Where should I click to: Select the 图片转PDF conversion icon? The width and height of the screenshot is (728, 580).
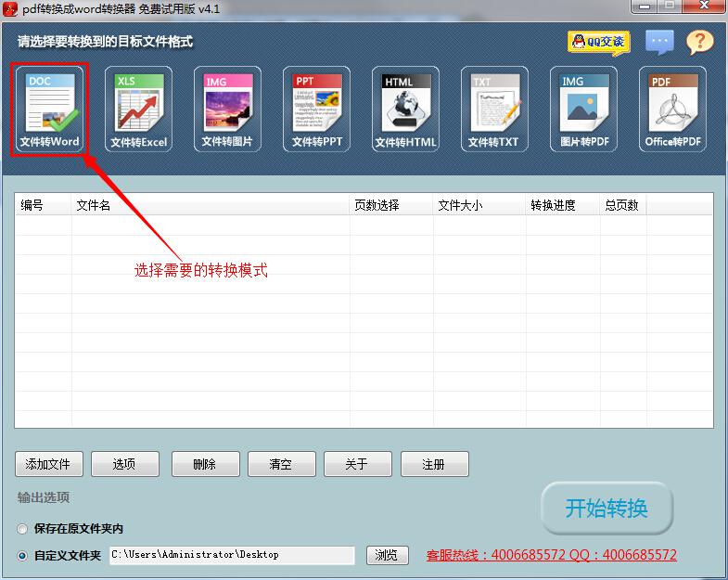coord(583,110)
